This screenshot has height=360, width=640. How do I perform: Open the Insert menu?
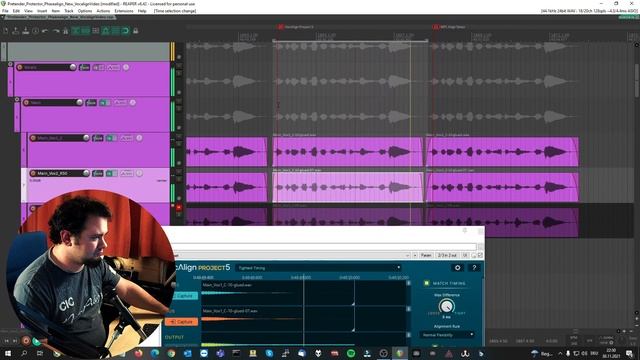[42, 11]
